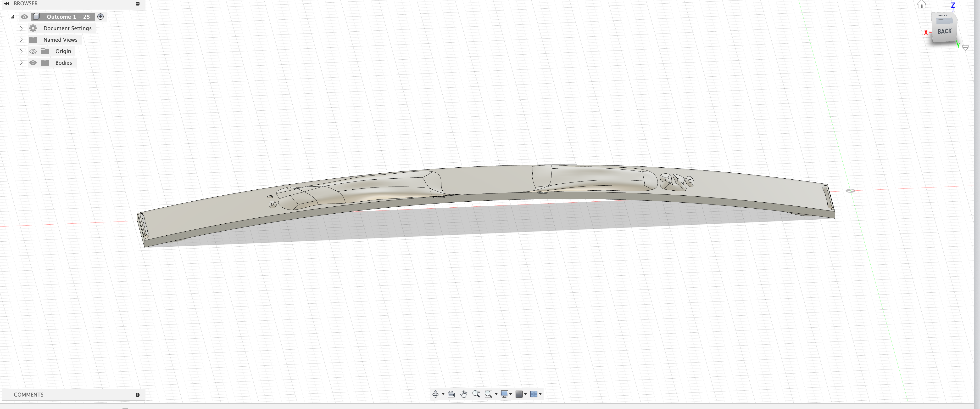Open the Display Settings dropdown arrow
This screenshot has height=409, width=980.
pyautogui.click(x=511, y=394)
